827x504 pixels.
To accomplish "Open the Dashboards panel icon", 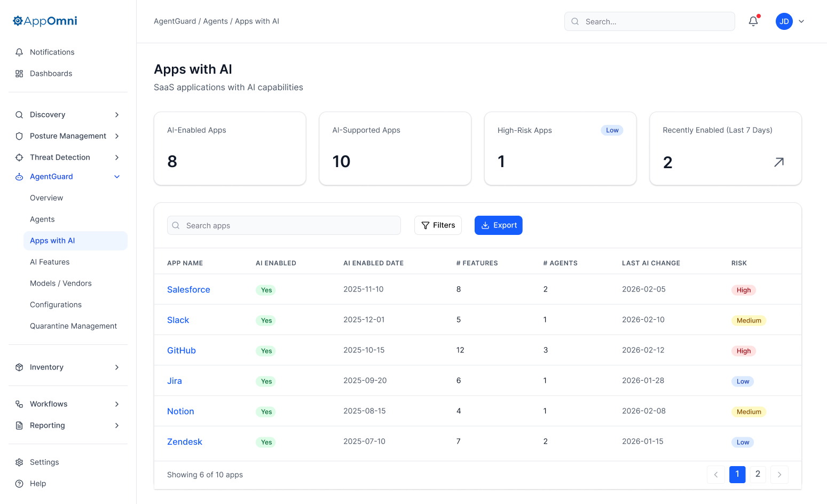I will click(x=19, y=73).
